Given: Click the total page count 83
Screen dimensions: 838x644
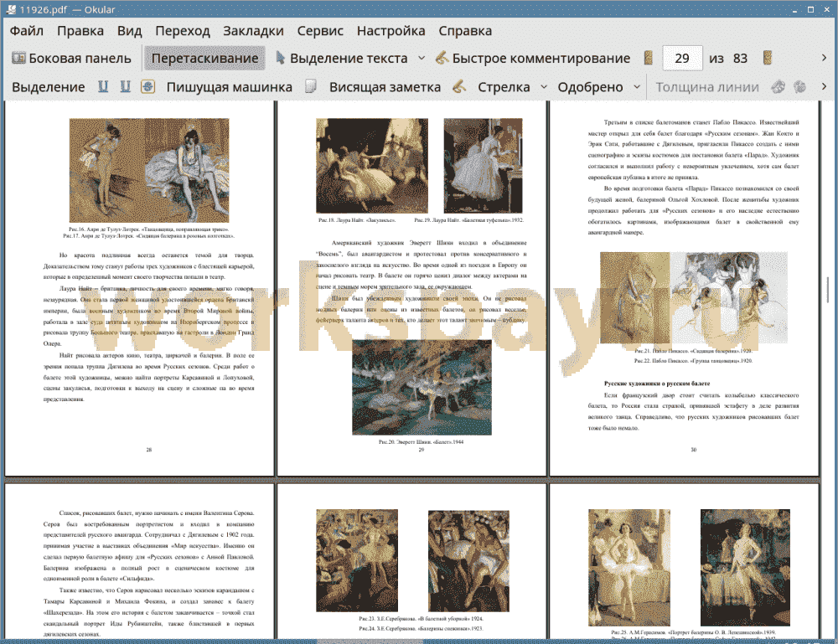Looking at the screenshot, I should pyautogui.click(x=740, y=59).
